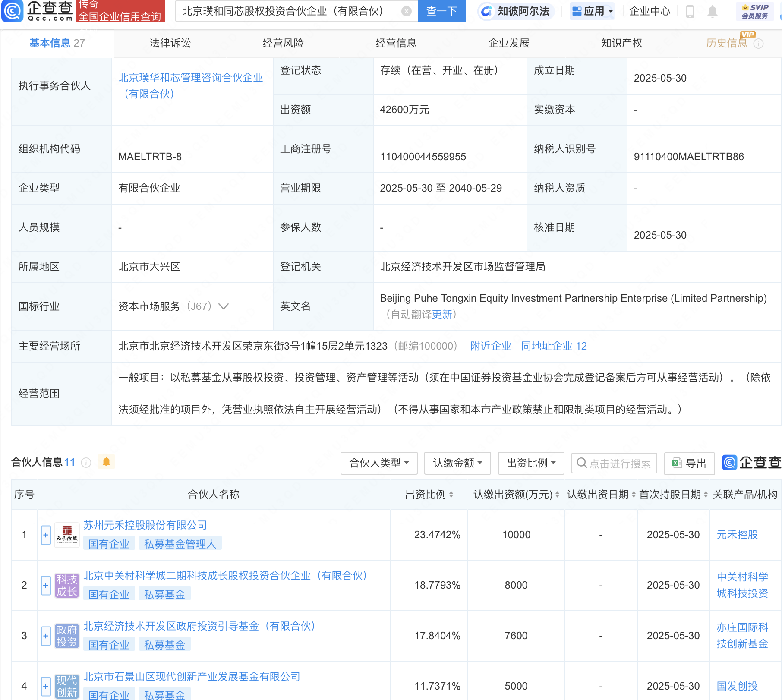Open the mobile app phone icon
Image resolution: width=782 pixels, height=700 pixels.
(x=690, y=12)
